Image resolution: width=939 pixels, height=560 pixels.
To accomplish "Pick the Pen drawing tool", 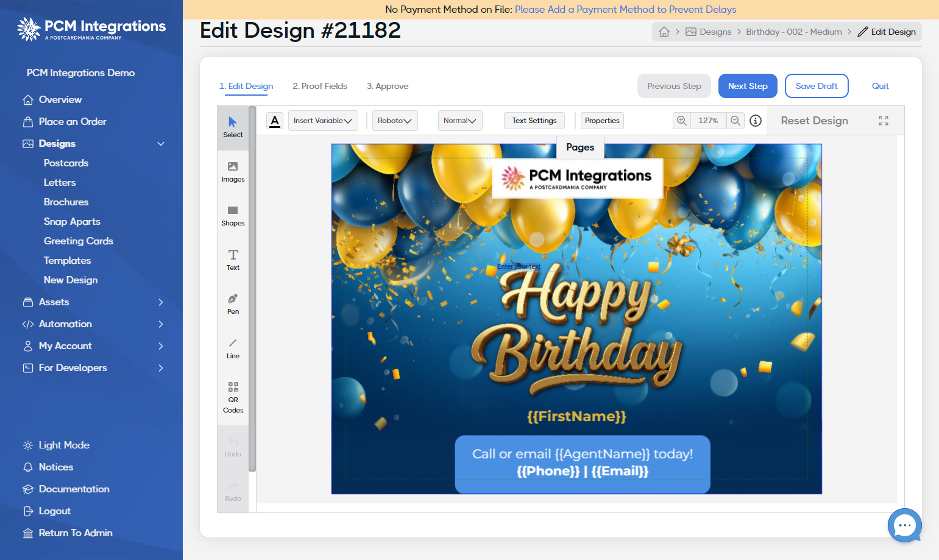I will 233,304.
